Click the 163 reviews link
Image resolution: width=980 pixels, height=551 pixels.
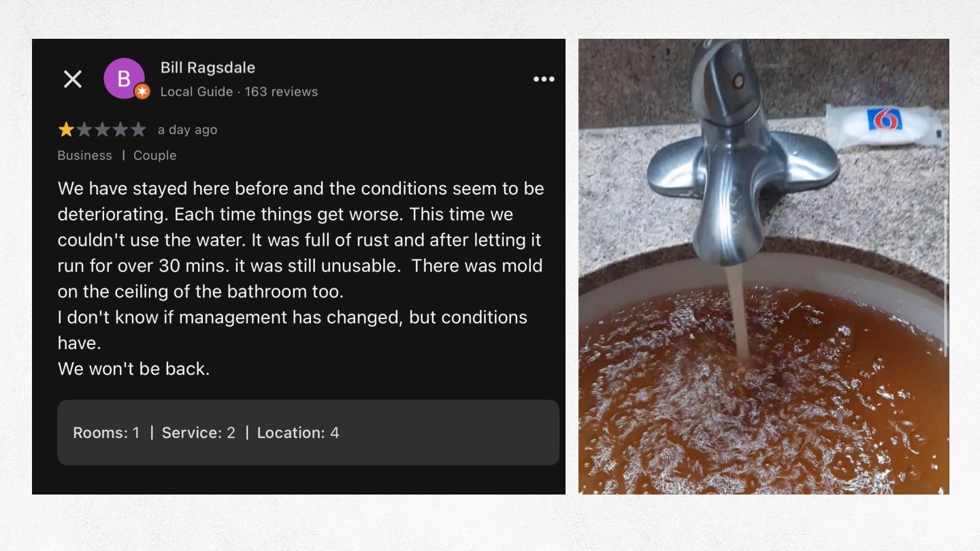(x=281, y=92)
